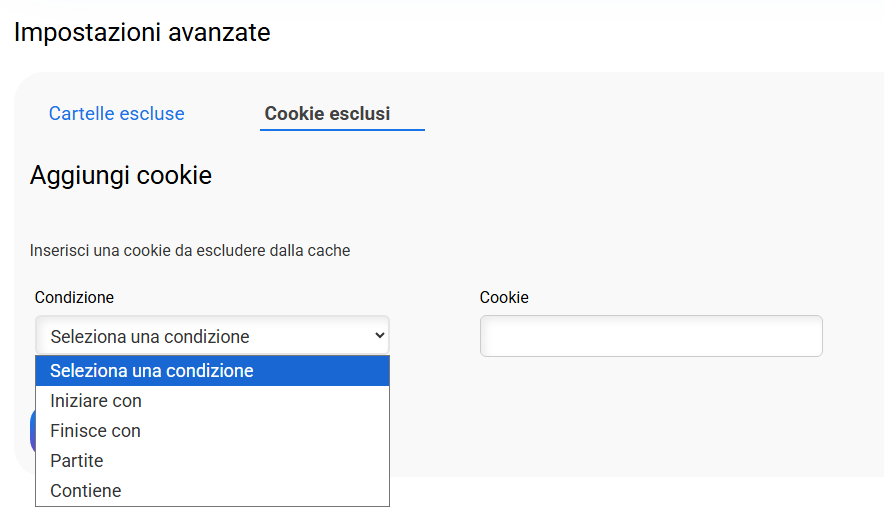Choose the "Partite" condition option
The width and height of the screenshot is (884, 519).
pyautogui.click(x=77, y=461)
